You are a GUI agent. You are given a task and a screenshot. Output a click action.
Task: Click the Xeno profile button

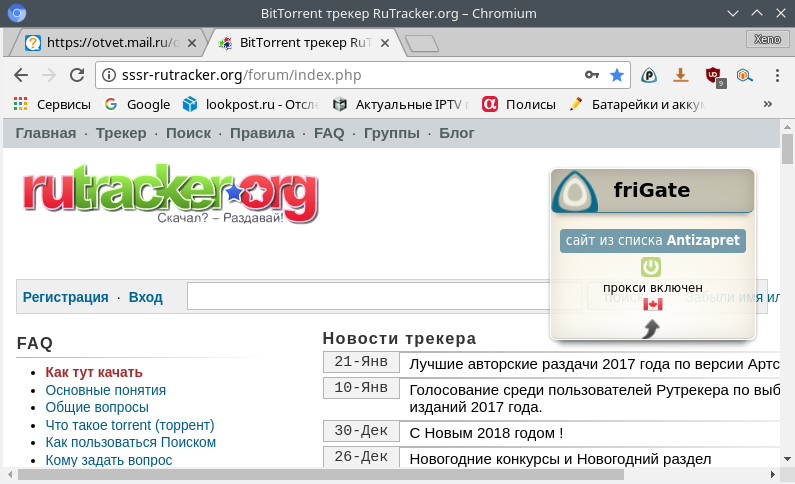(x=767, y=39)
